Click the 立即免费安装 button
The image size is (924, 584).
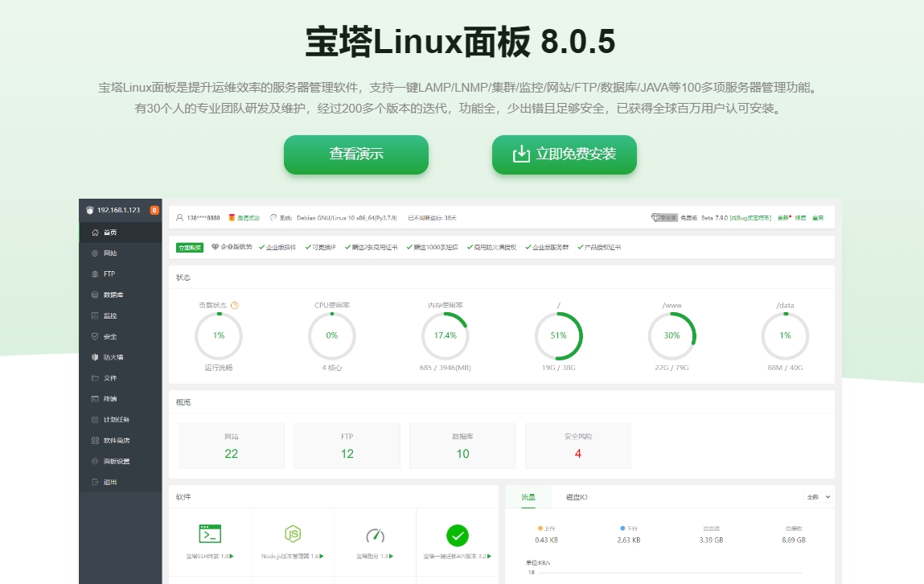pyautogui.click(x=564, y=154)
